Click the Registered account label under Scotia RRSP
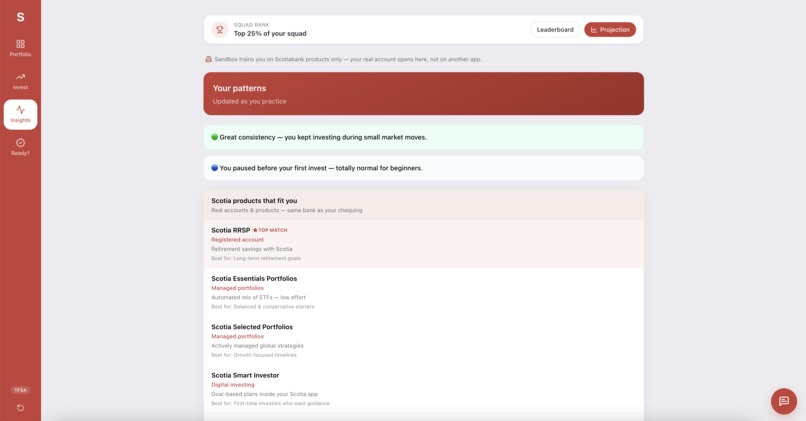 (237, 240)
